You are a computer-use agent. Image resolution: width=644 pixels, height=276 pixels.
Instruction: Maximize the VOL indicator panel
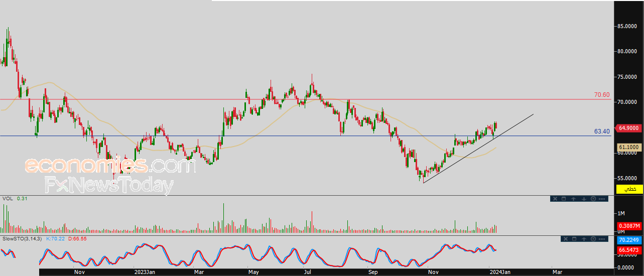click(x=564, y=199)
